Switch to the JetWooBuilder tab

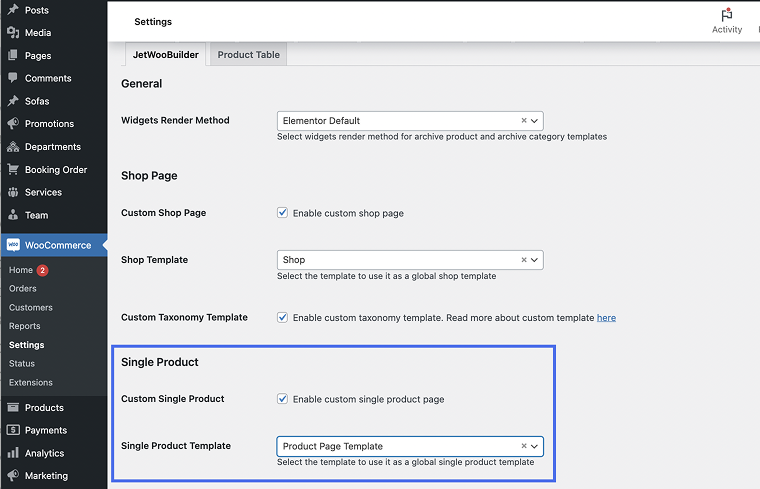[165, 54]
